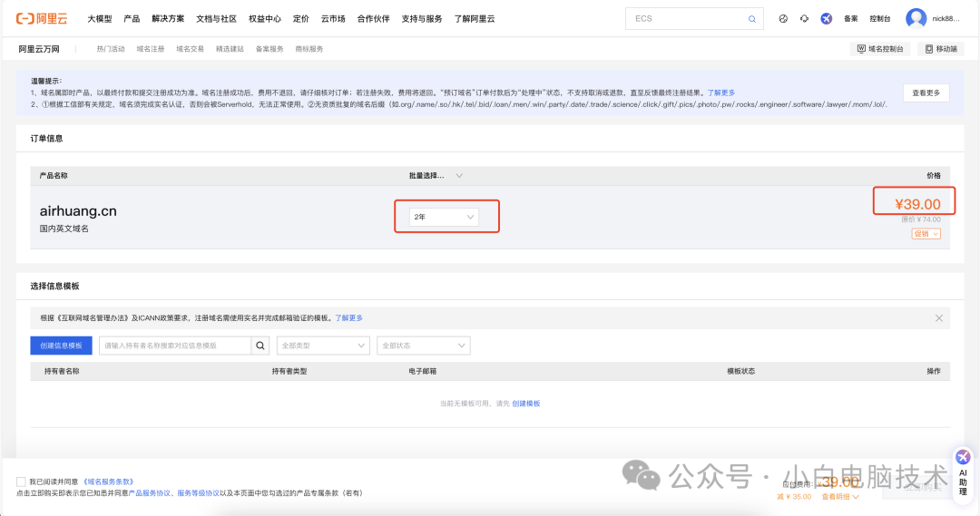Open the 域名控制台 button
The height and width of the screenshot is (516, 980).
(x=880, y=49)
